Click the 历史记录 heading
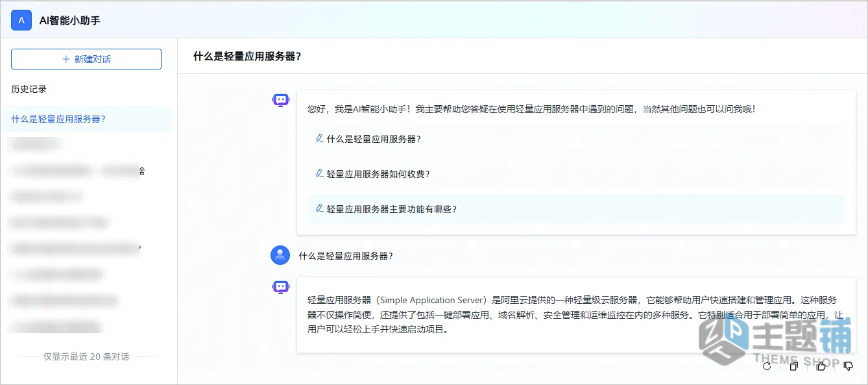 [x=29, y=89]
